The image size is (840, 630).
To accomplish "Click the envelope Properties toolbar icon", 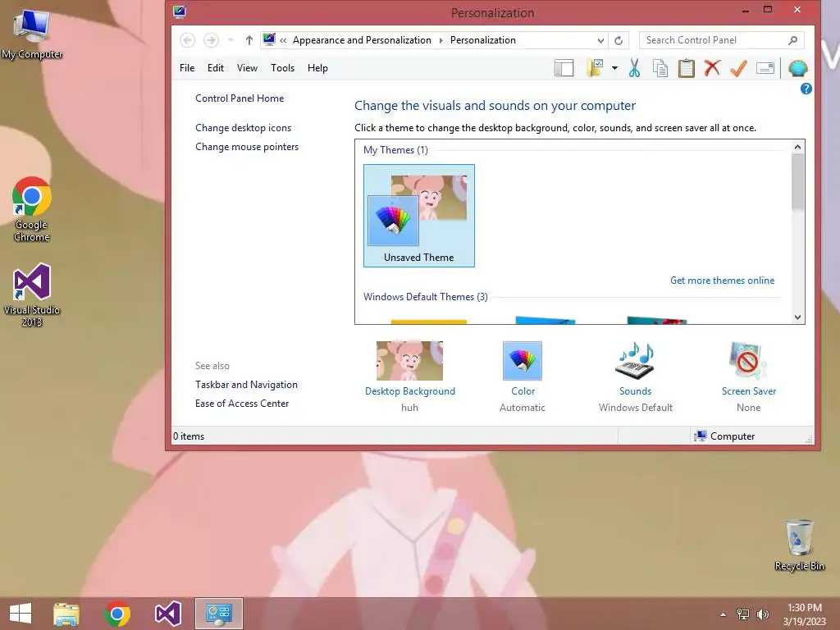I will [x=765, y=68].
